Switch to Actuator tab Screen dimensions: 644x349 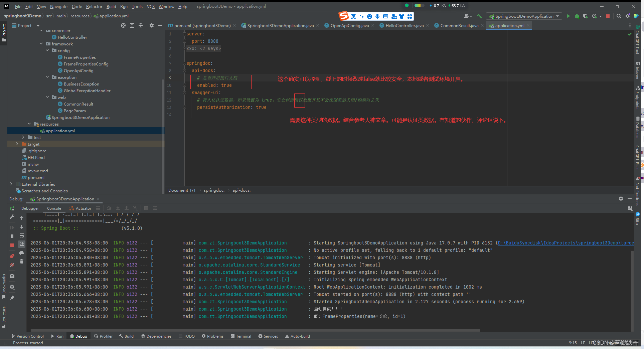point(80,208)
